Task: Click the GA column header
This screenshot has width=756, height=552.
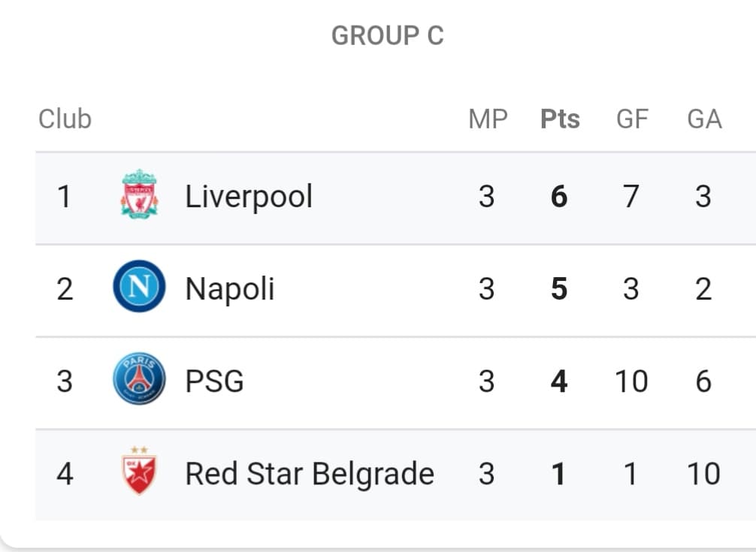Action: pos(704,119)
